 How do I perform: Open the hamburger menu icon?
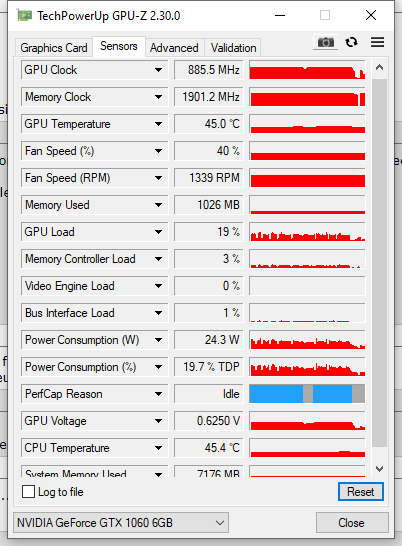[377, 42]
